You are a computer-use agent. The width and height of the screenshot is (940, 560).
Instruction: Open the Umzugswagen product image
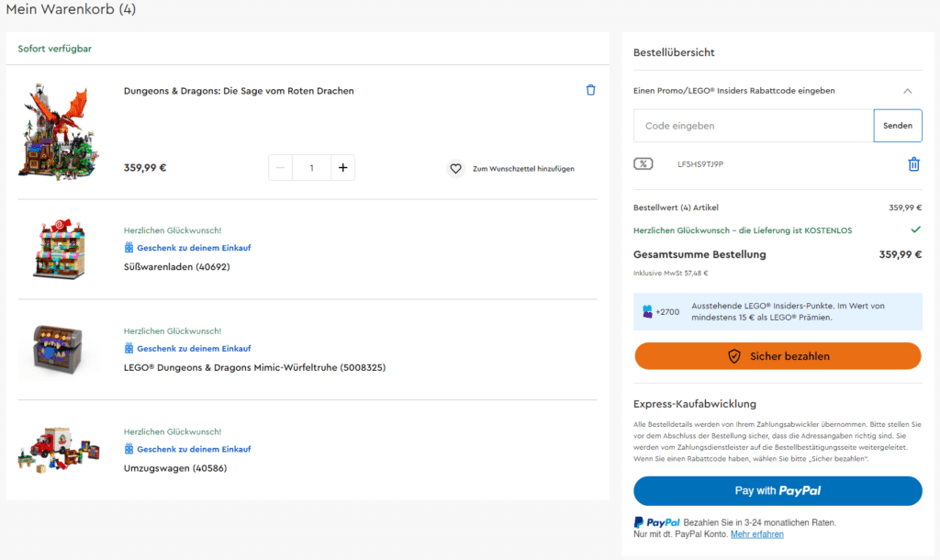59,450
